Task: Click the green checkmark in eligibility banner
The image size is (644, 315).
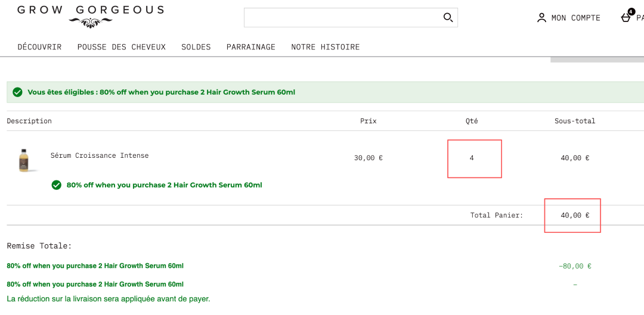Action: 18,92
